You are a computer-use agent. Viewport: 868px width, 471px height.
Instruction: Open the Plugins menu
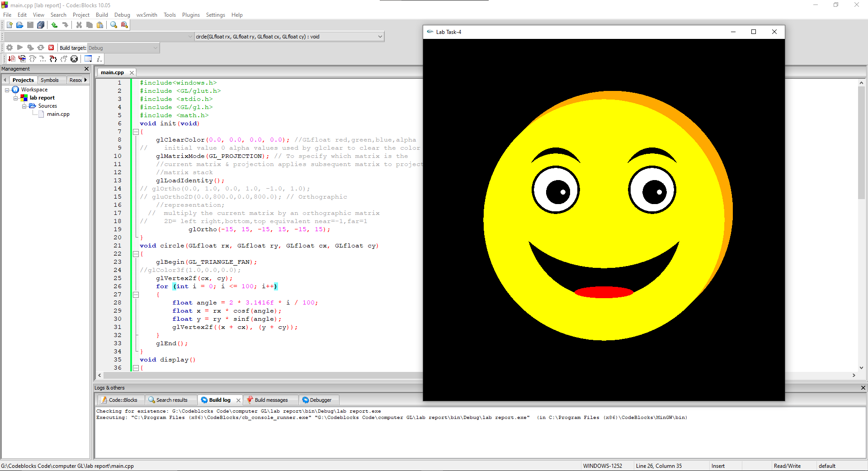point(191,15)
